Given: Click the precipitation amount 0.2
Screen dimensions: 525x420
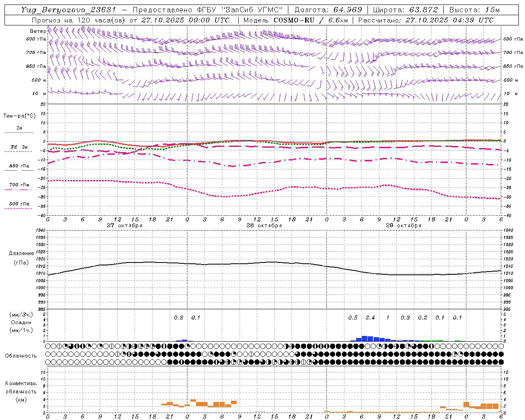Looking at the screenshot, I should pyautogui.click(x=422, y=317).
